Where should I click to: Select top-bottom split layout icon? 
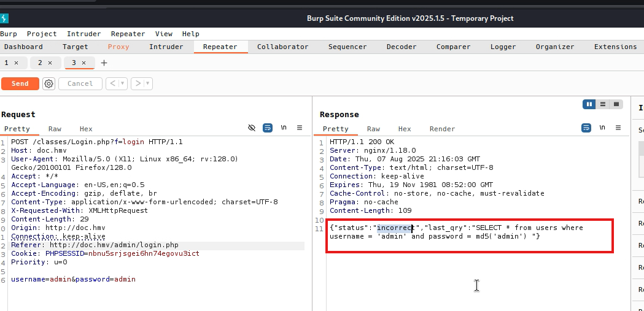pos(602,104)
